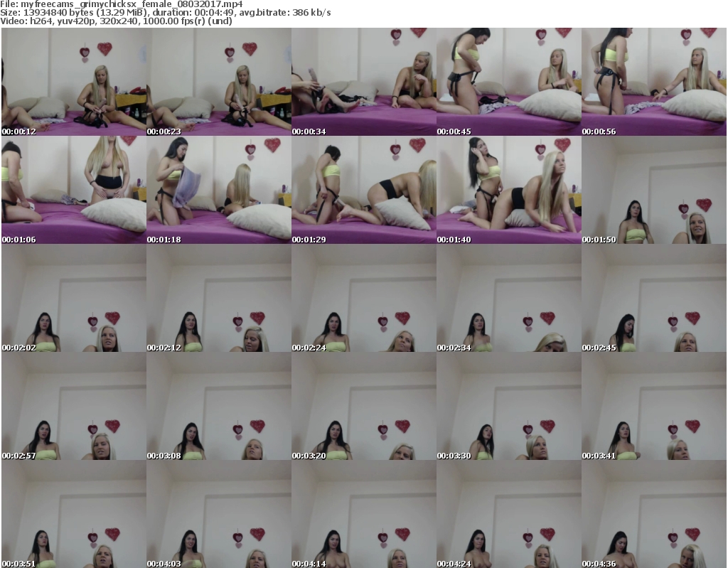Select the frame stamped 00:02:02
Screen dimensions: 728x568
tap(74, 298)
